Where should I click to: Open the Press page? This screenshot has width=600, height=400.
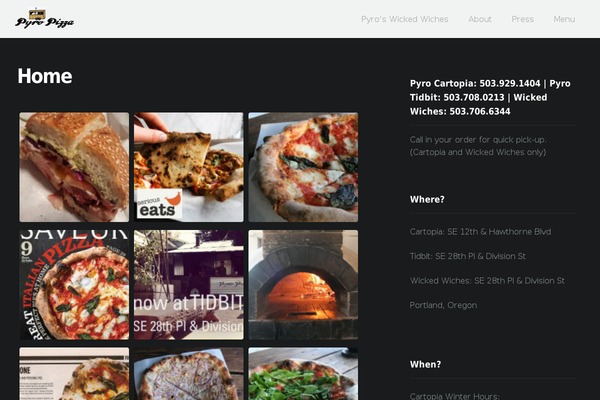pyautogui.click(x=522, y=19)
